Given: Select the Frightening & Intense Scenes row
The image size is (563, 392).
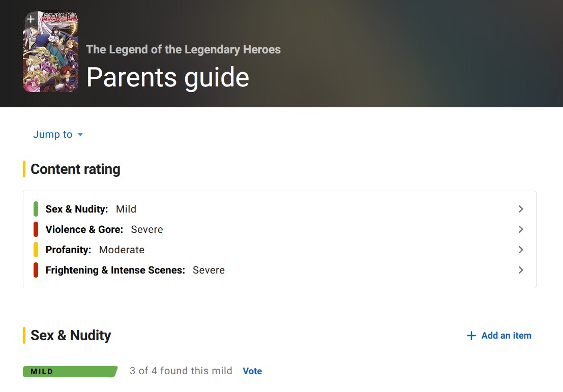Looking at the screenshot, I should point(279,270).
